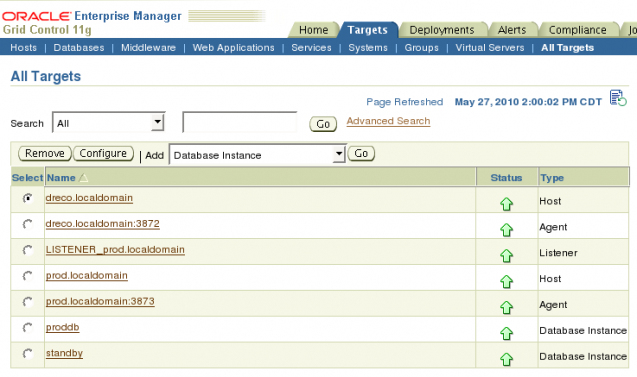The width and height of the screenshot is (637, 377).
Task: Select radio button for dreco.localdomain
Action: 27,198
